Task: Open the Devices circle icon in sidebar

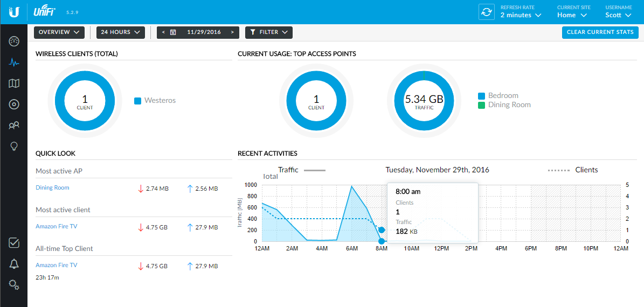Action: tap(14, 104)
